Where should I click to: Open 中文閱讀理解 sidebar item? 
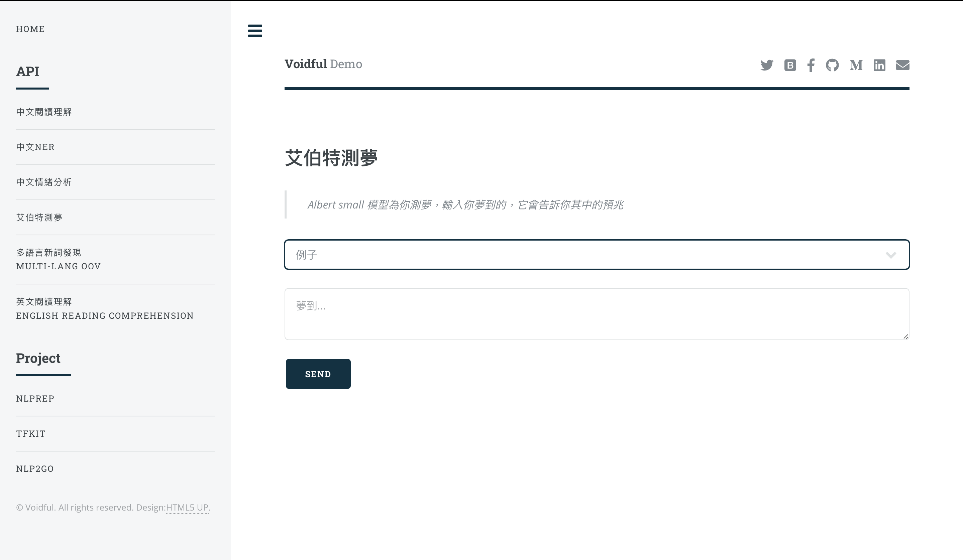[44, 112]
